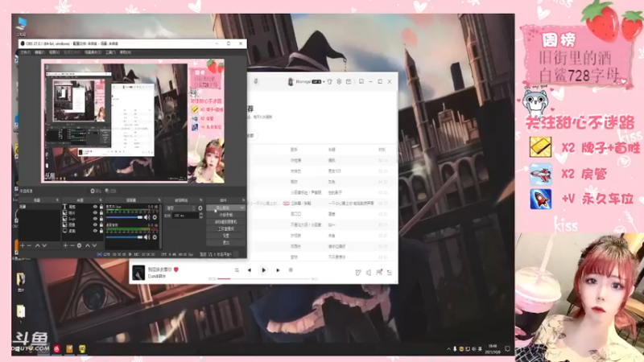Image resolution: width=644 pixels, height=362 pixels.
Task: Open the Help menu in OBS
Action: coord(126,52)
